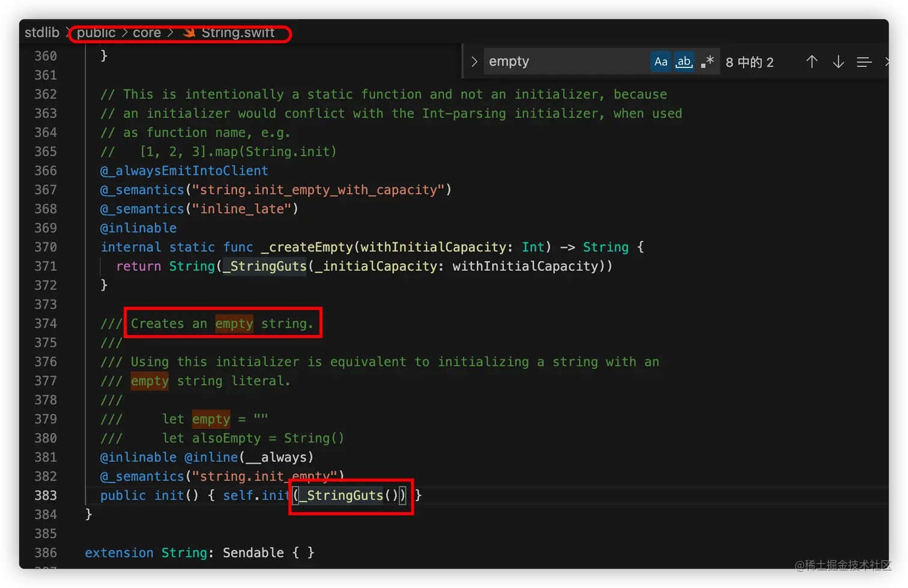Click @inline(__always) attribute on line 381
Viewport: 908px width, 588px height.
(249, 457)
